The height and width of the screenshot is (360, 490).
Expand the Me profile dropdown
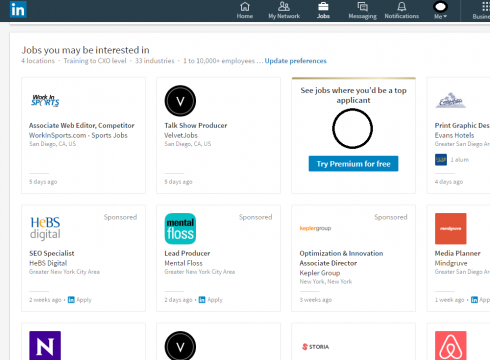pyautogui.click(x=440, y=10)
